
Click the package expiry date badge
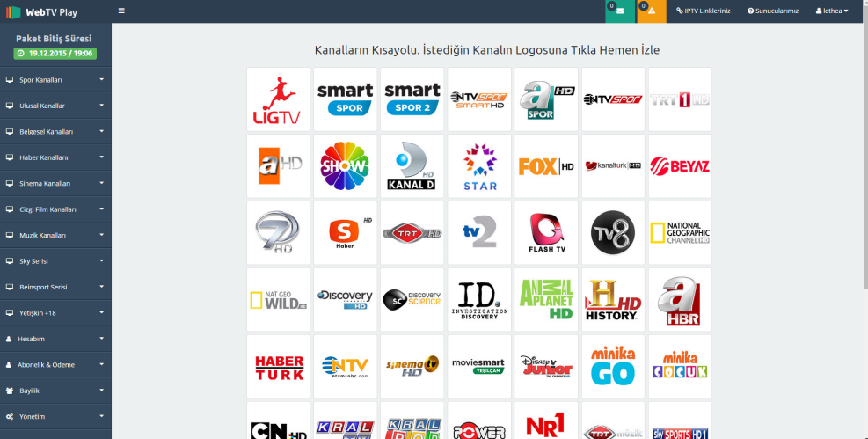55,54
